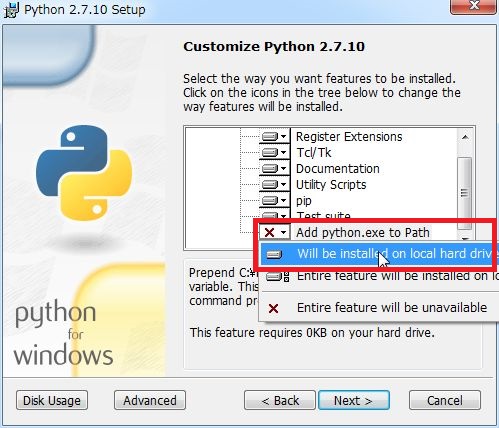Image resolution: width=499 pixels, height=428 pixels.
Task: Click the Back button
Action: tap(280, 400)
